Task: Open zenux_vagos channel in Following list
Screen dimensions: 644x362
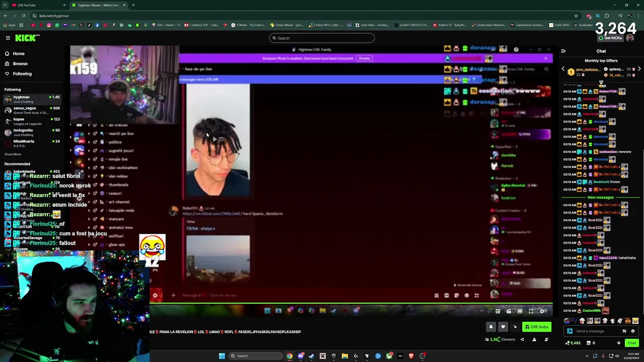Action: (33, 110)
